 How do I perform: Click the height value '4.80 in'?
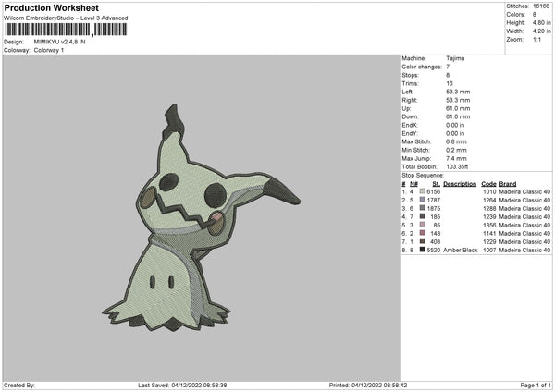pyautogui.click(x=541, y=22)
